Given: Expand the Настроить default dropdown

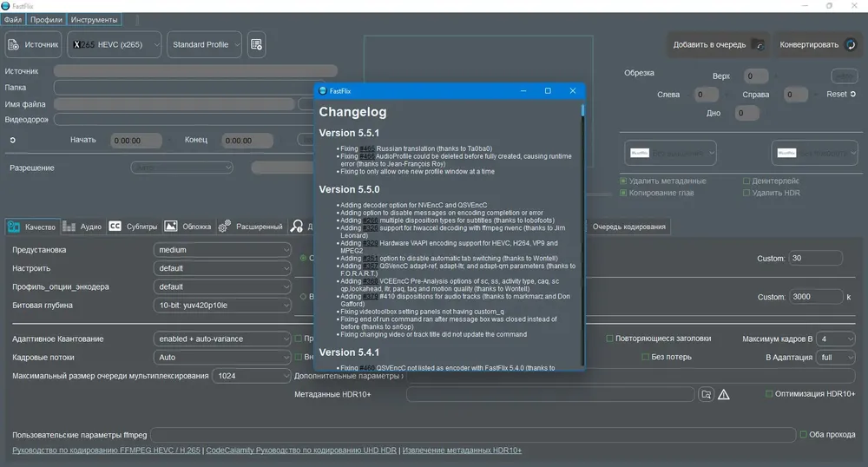Looking at the screenshot, I should 222,268.
